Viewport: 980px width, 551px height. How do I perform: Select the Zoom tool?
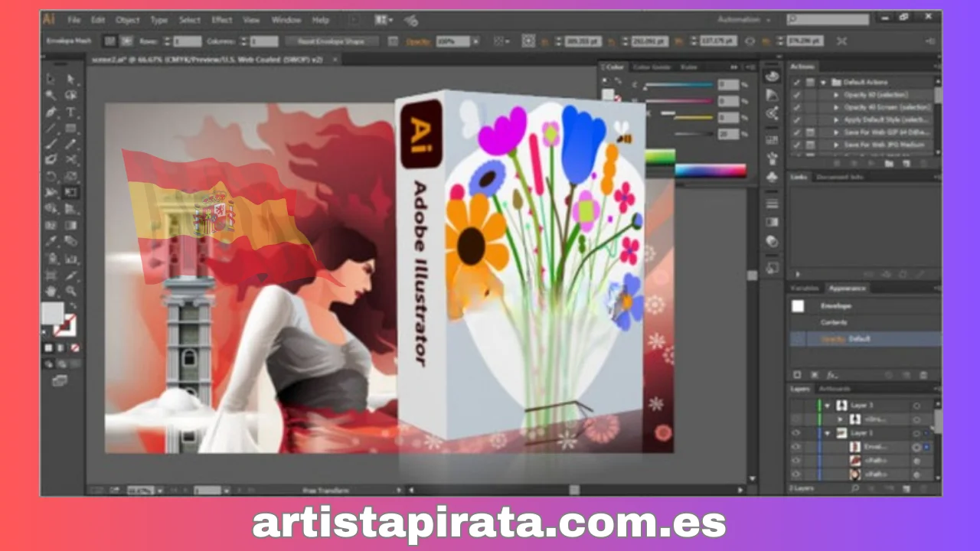[71, 291]
